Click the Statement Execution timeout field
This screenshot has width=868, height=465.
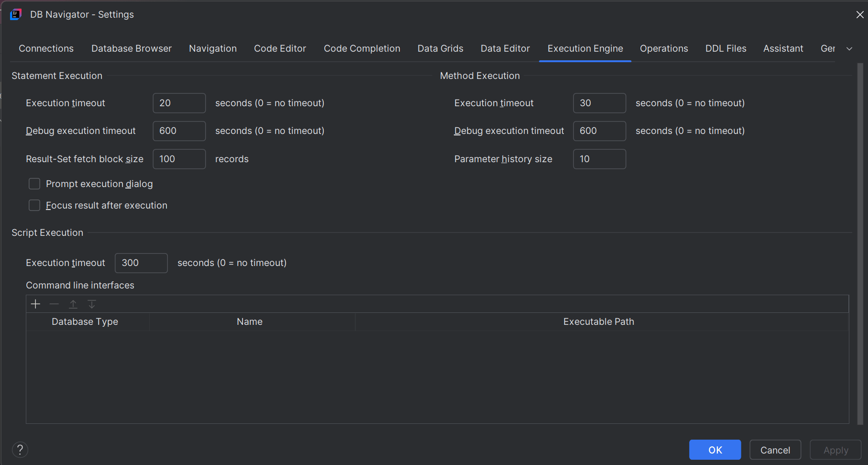[179, 103]
